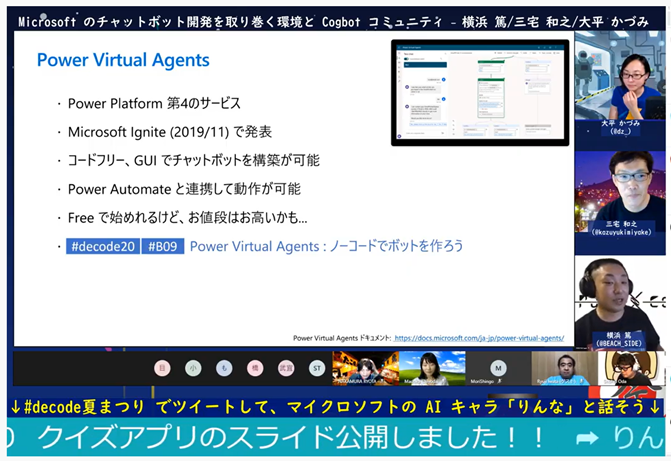Click the #decode20 hashtag badge
The image size is (671, 461).
tap(103, 246)
